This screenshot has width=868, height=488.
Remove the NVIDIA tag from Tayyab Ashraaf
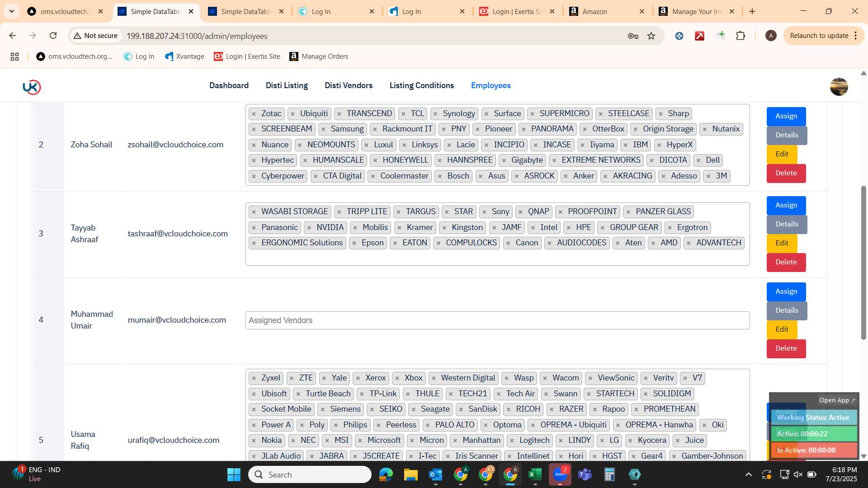click(309, 228)
